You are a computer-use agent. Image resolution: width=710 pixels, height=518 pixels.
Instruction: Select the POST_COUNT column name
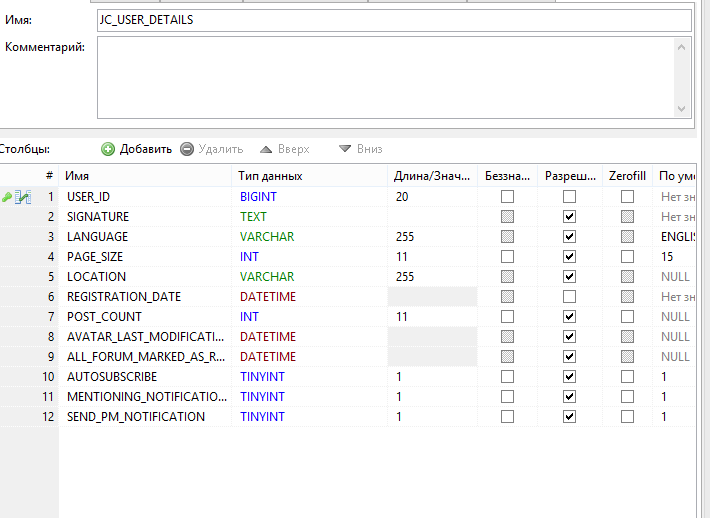click(x=104, y=317)
